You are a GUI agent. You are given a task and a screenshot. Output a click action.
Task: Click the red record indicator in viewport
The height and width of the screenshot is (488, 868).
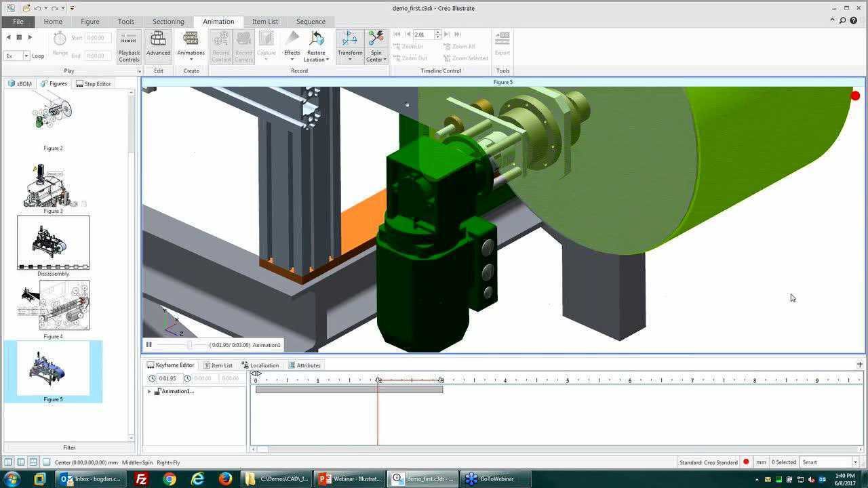855,96
